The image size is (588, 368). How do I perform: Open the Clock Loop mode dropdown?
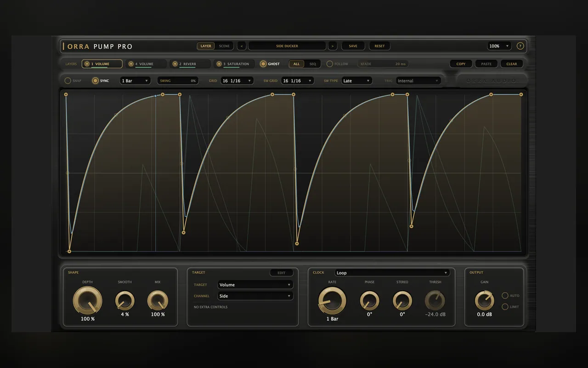392,273
